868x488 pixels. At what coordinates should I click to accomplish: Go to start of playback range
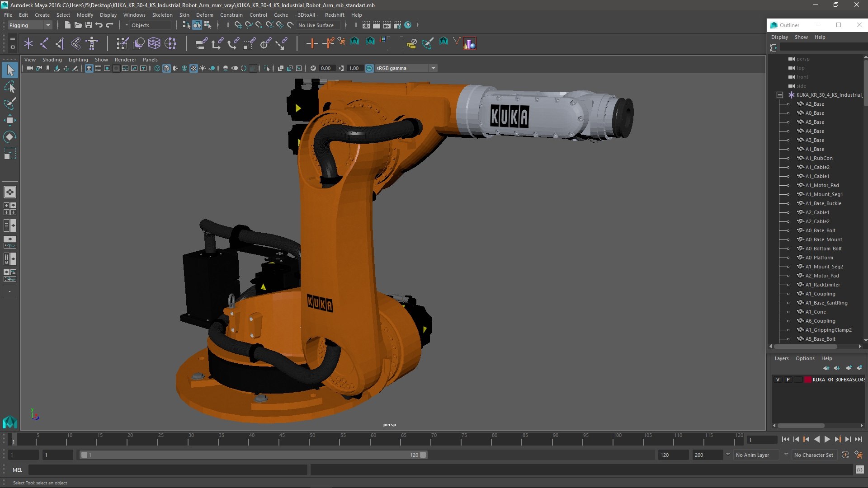[x=785, y=439]
